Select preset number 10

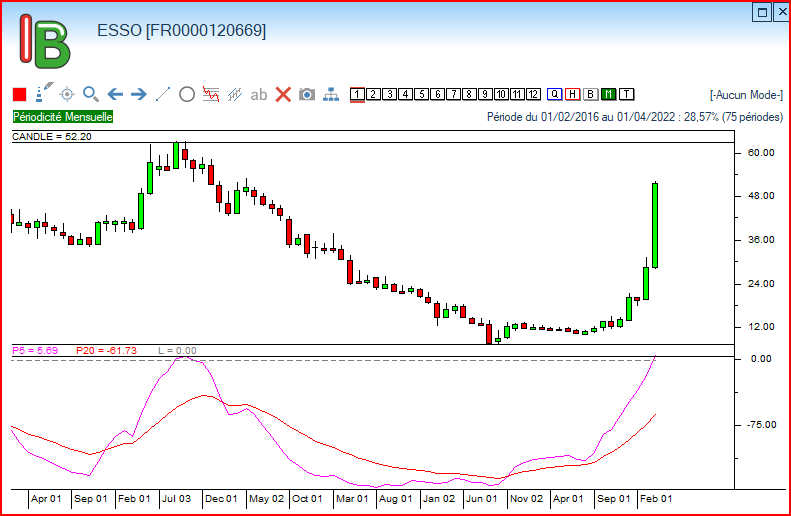pyautogui.click(x=501, y=94)
